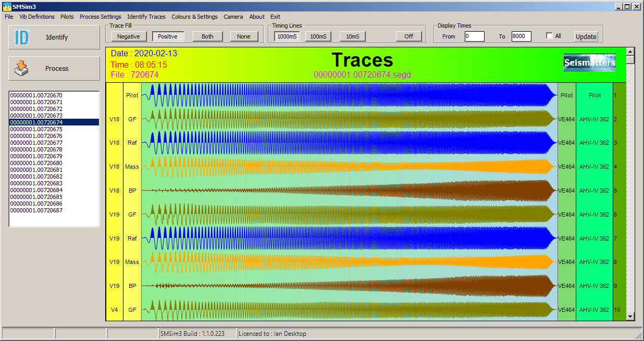This screenshot has width=644, height=341.
Task: Select file 00000001.00720684 in list
Action: click(x=54, y=190)
